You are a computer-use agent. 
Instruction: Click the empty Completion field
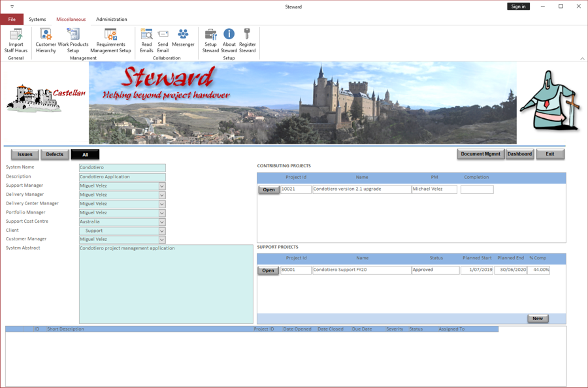pyautogui.click(x=477, y=189)
